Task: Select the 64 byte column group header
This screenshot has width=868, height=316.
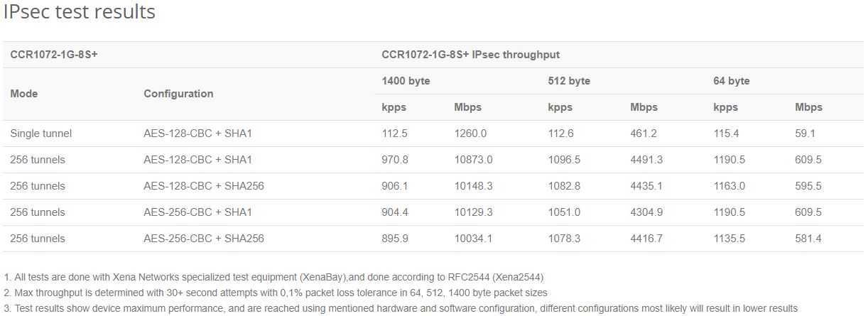Action: click(x=732, y=81)
